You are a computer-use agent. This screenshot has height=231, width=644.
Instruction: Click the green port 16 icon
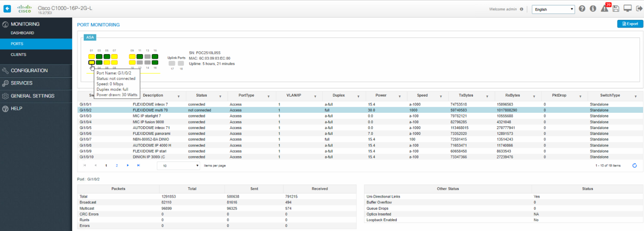pyautogui.click(x=155, y=63)
